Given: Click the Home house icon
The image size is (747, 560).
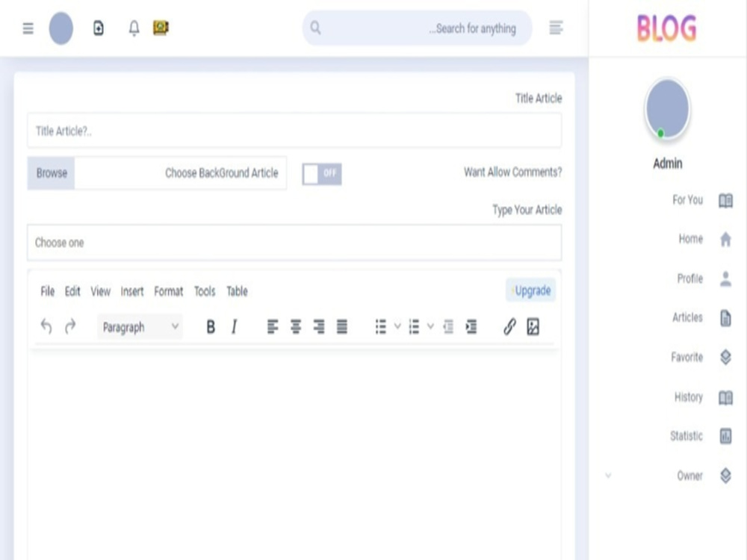Looking at the screenshot, I should click(725, 239).
